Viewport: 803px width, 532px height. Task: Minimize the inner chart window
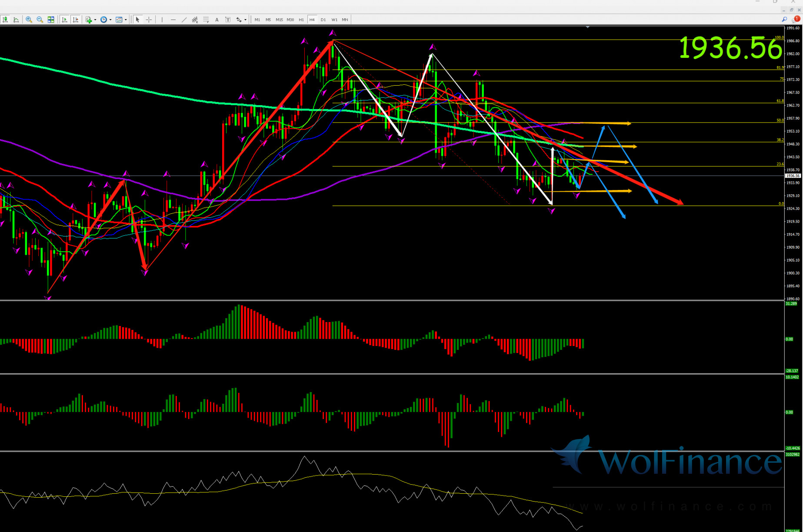pyautogui.click(x=783, y=10)
